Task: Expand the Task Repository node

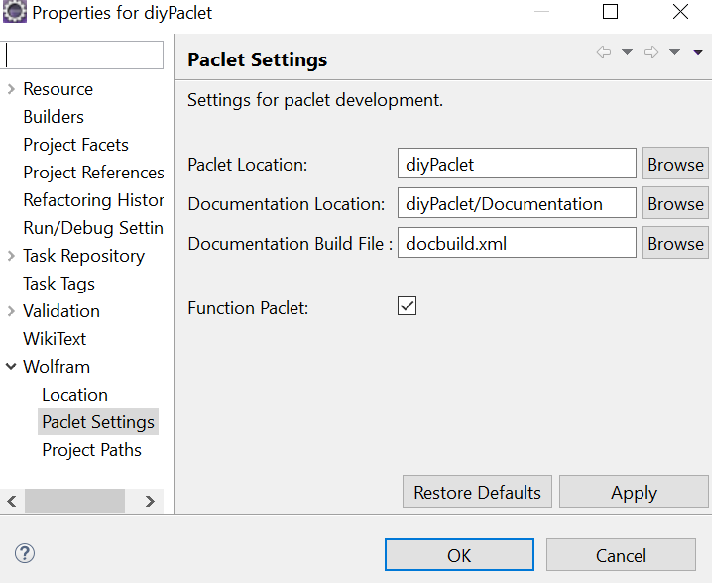Action: click(x=11, y=256)
